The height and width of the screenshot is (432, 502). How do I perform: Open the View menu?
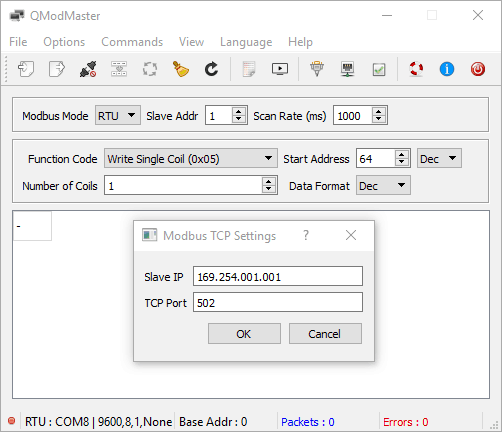coord(191,42)
